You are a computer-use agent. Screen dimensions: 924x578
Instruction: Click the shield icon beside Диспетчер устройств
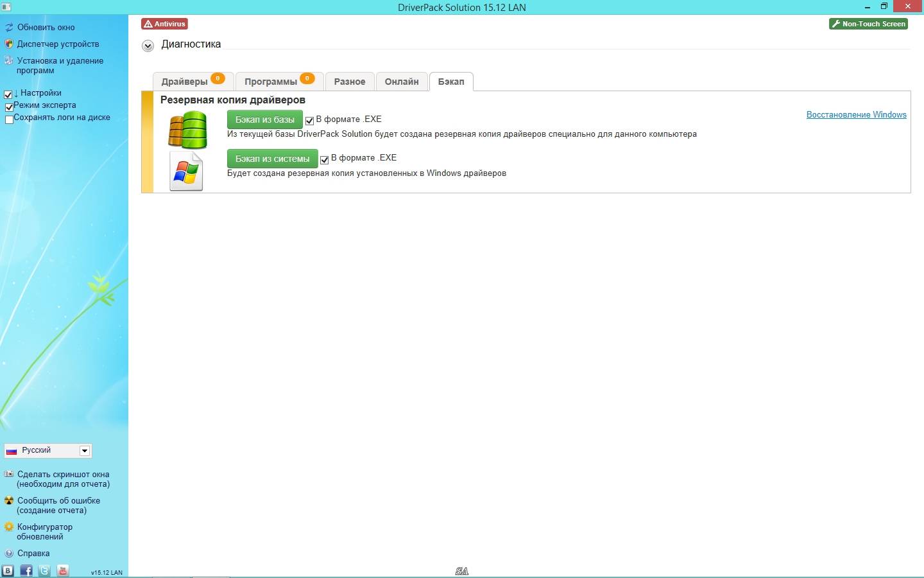(x=9, y=44)
